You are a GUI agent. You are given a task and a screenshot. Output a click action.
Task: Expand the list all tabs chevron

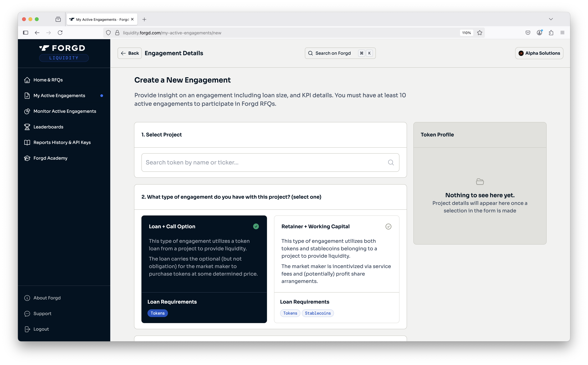(x=551, y=19)
